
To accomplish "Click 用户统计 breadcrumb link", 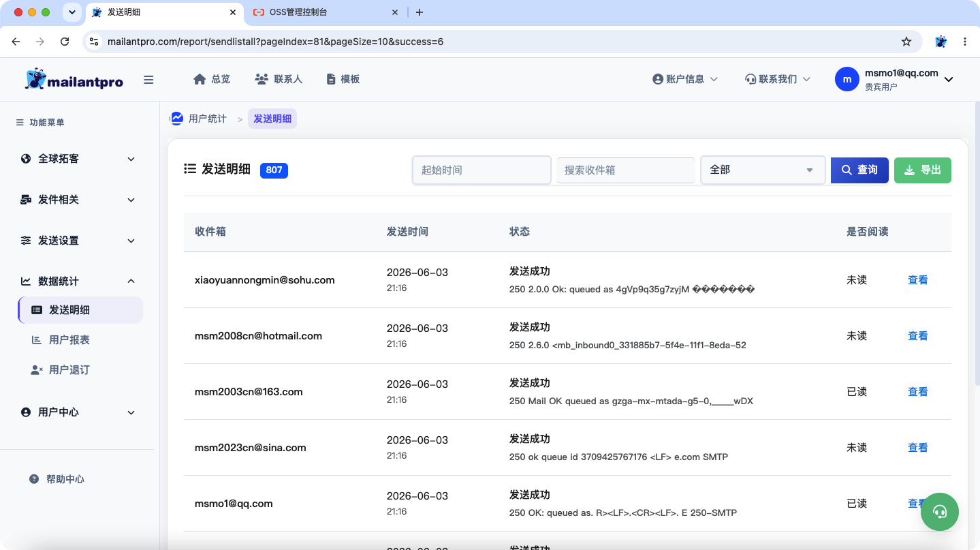I will 208,119.
